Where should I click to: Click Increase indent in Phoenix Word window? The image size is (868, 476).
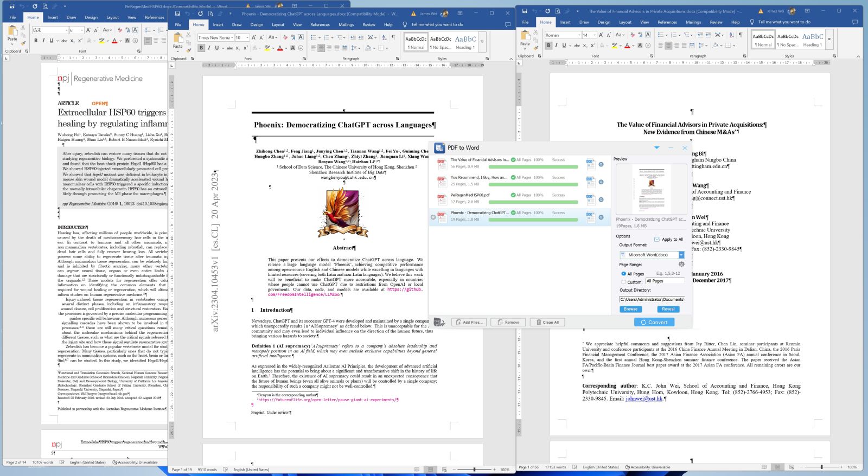(361, 37)
